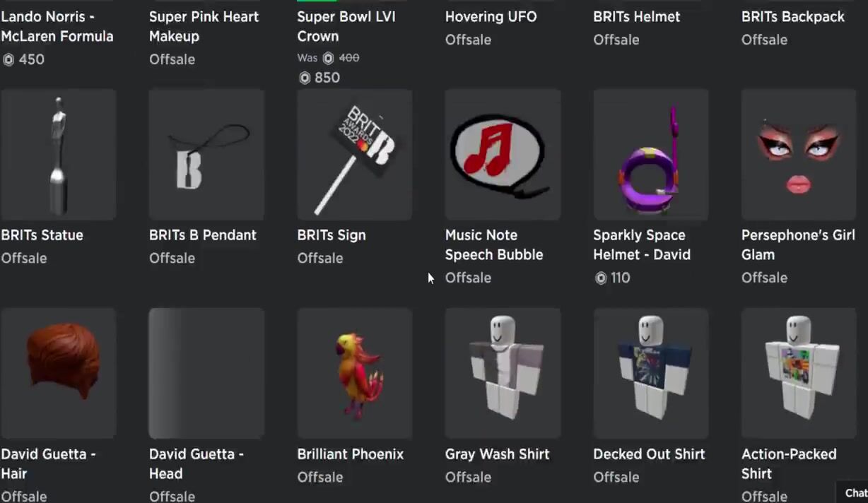Follow the Super Pink Heart Makeup link
The height and width of the screenshot is (503, 868).
click(204, 26)
